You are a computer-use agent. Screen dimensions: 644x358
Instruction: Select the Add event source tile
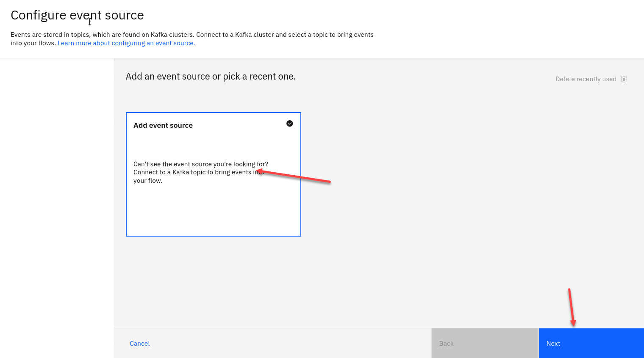click(213, 144)
